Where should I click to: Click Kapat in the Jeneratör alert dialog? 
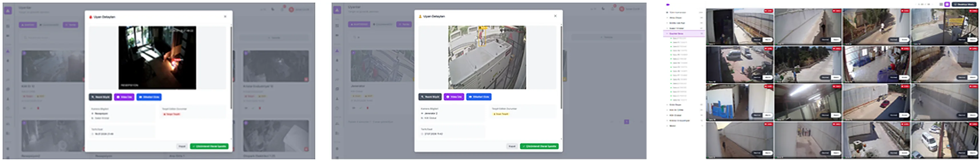[512, 146]
